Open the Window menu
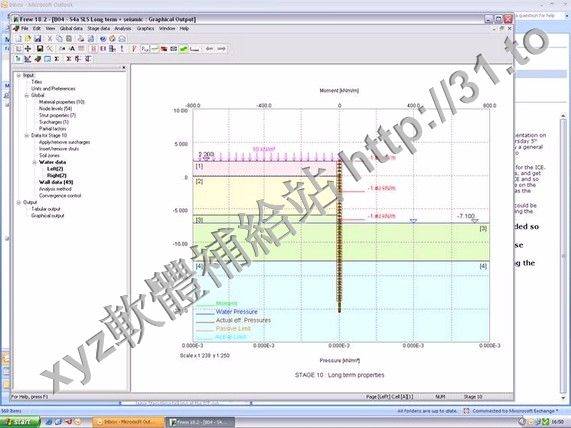 (x=167, y=28)
